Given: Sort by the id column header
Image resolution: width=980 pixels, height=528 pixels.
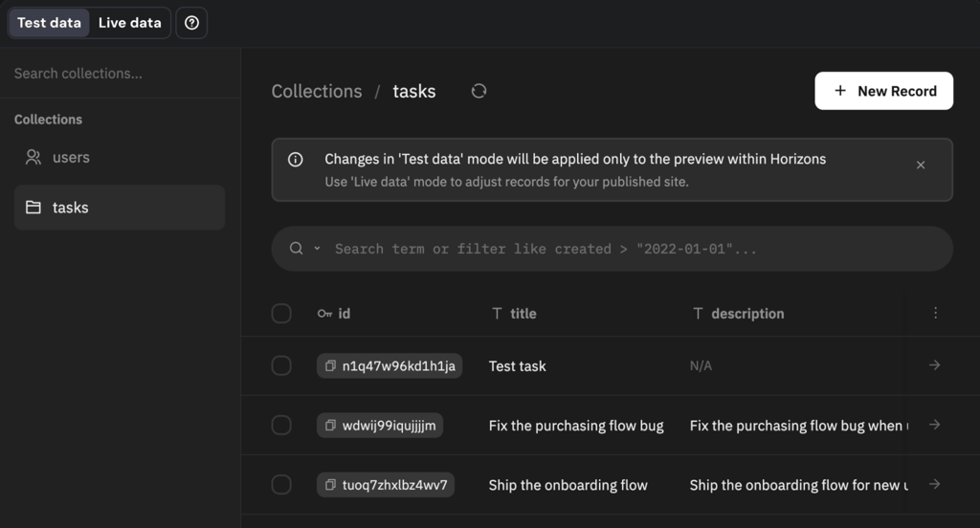Looking at the screenshot, I should tap(334, 314).
